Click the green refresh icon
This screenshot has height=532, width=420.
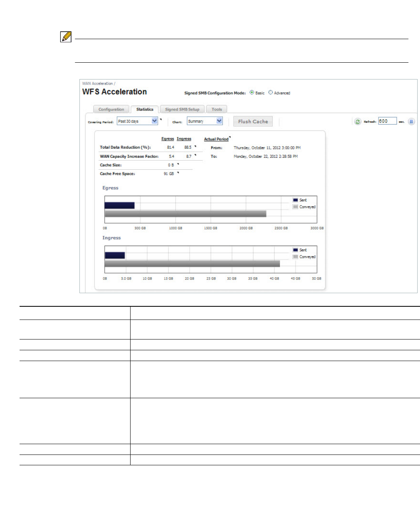pyautogui.click(x=357, y=121)
